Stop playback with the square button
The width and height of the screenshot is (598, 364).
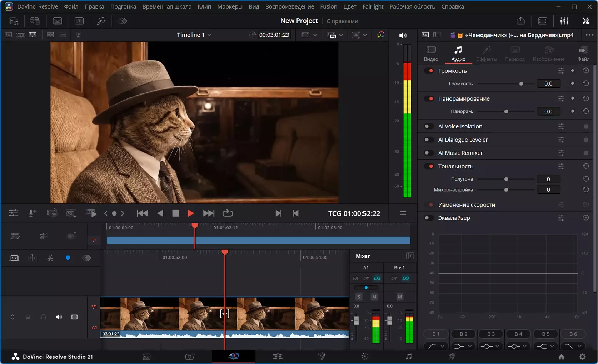(x=175, y=213)
